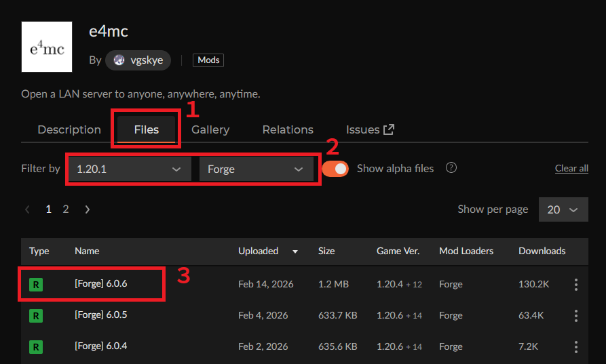606x364 pixels.
Task: Open the Relations tab
Action: pos(288,129)
